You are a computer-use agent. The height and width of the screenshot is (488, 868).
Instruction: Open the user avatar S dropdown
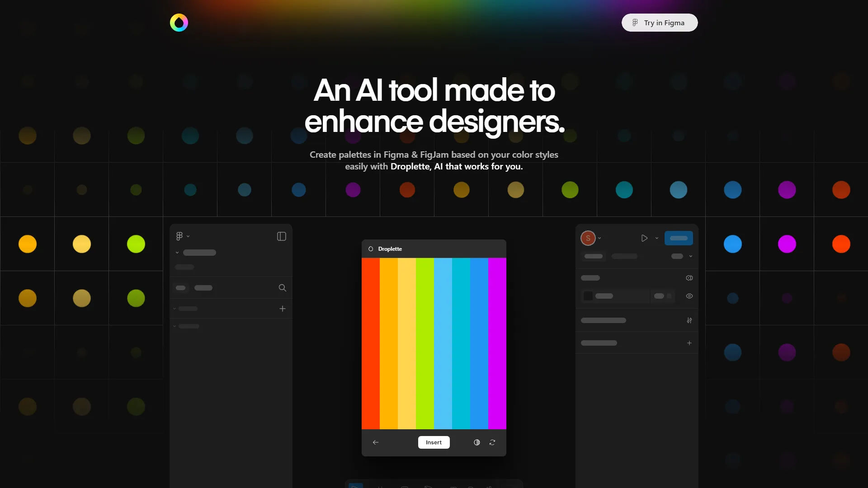point(590,238)
